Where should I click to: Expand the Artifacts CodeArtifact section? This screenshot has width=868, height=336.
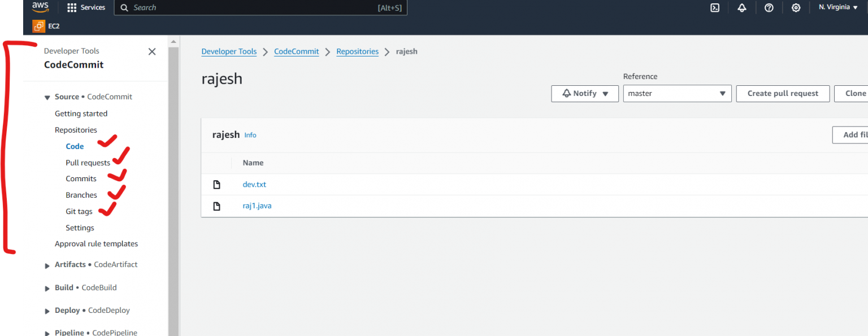click(47, 265)
